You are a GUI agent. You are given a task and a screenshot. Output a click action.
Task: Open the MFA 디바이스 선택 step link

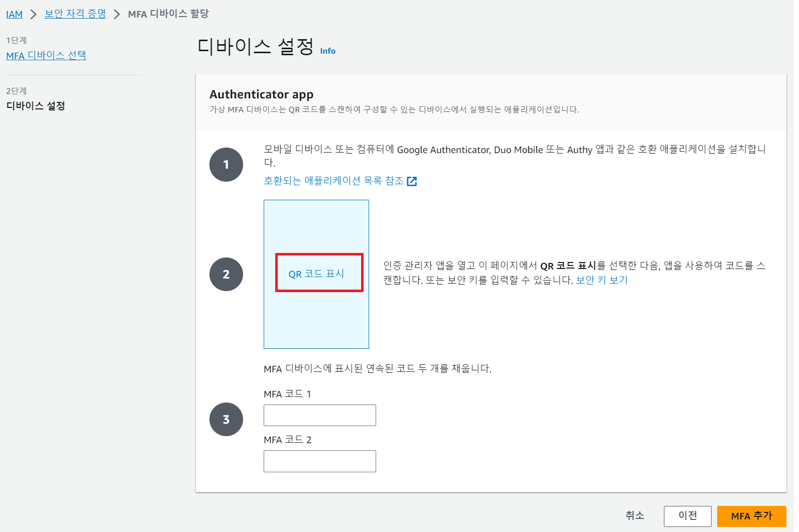pyautogui.click(x=46, y=55)
